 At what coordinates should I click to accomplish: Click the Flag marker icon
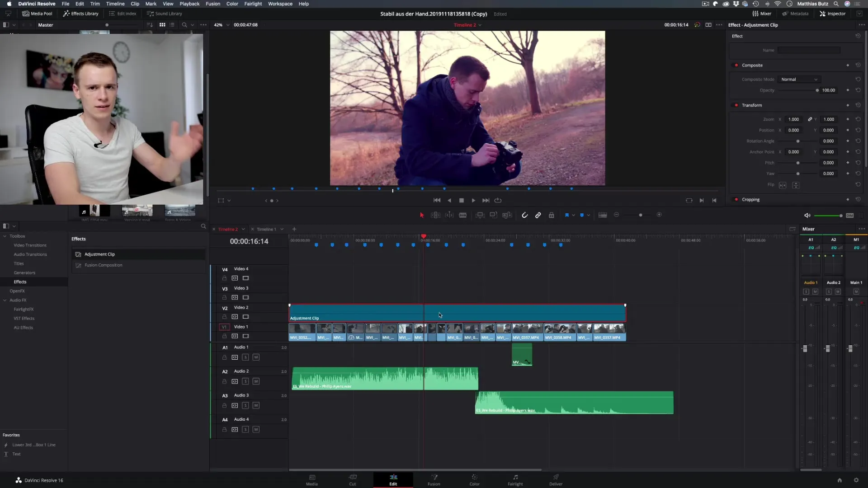pyautogui.click(x=567, y=215)
